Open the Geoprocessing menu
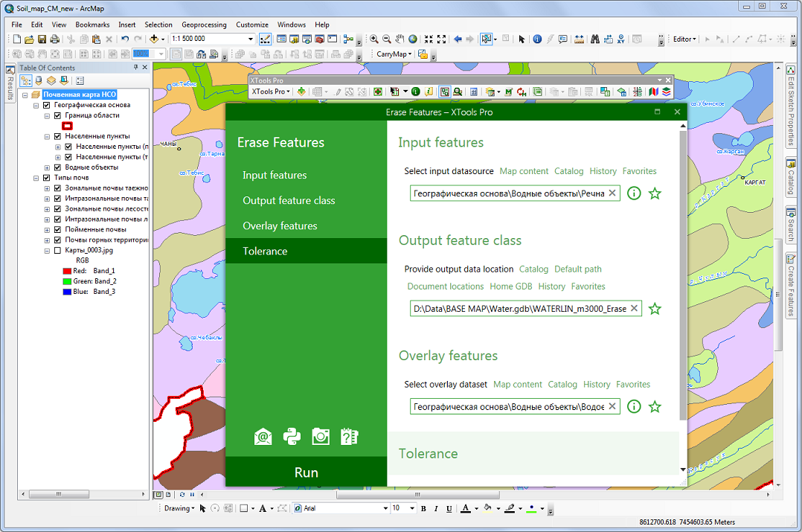The image size is (802, 532). tap(204, 25)
